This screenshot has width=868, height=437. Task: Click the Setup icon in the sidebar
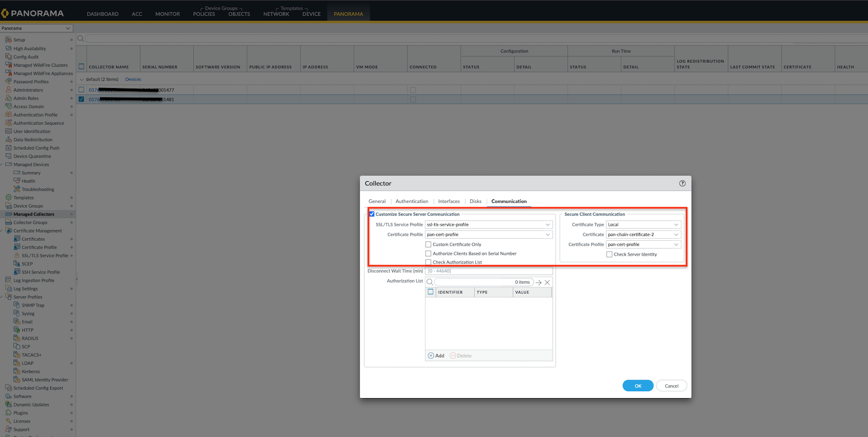[8, 40]
